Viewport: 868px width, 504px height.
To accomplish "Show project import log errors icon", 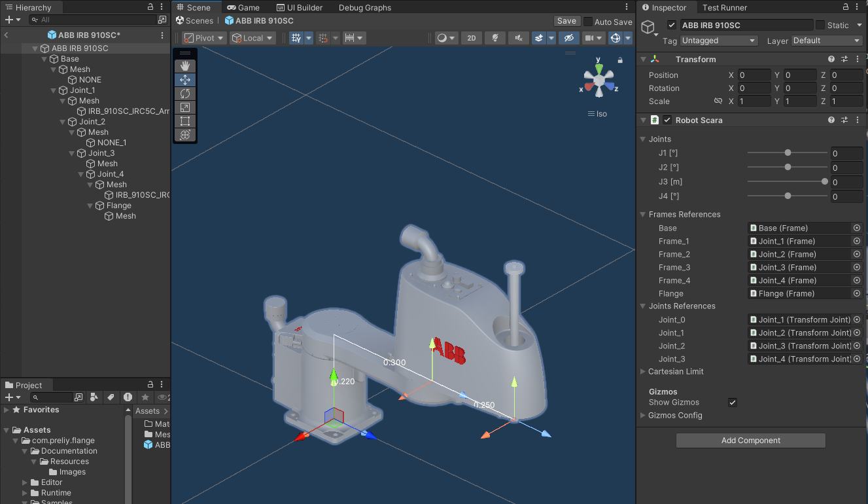I will [128, 397].
